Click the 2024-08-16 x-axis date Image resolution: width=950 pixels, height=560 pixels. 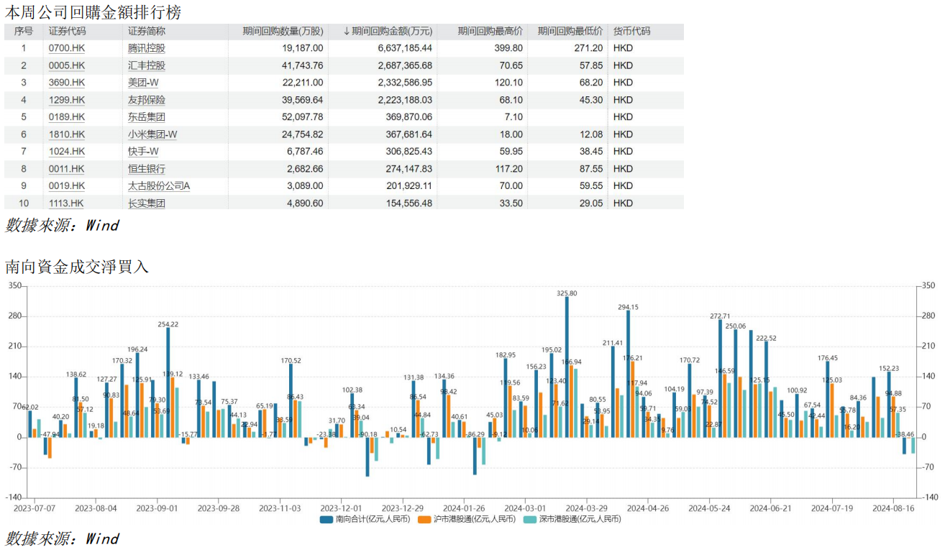tap(894, 508)
